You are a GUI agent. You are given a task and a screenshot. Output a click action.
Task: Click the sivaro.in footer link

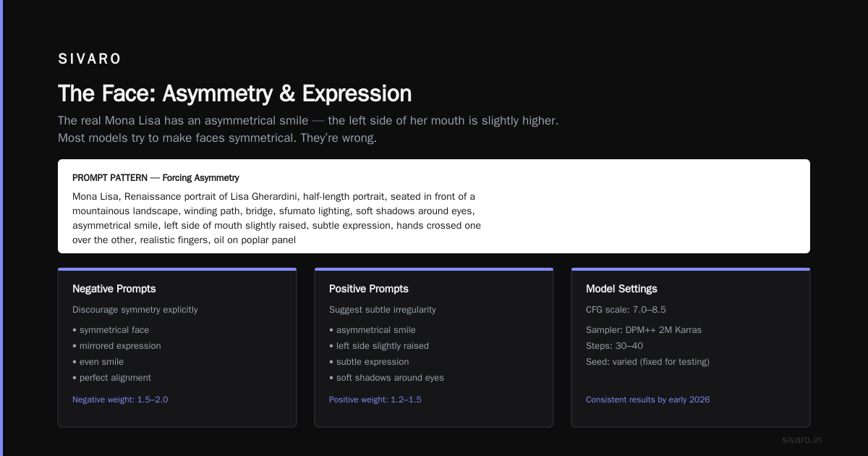(x=801, y=439)
